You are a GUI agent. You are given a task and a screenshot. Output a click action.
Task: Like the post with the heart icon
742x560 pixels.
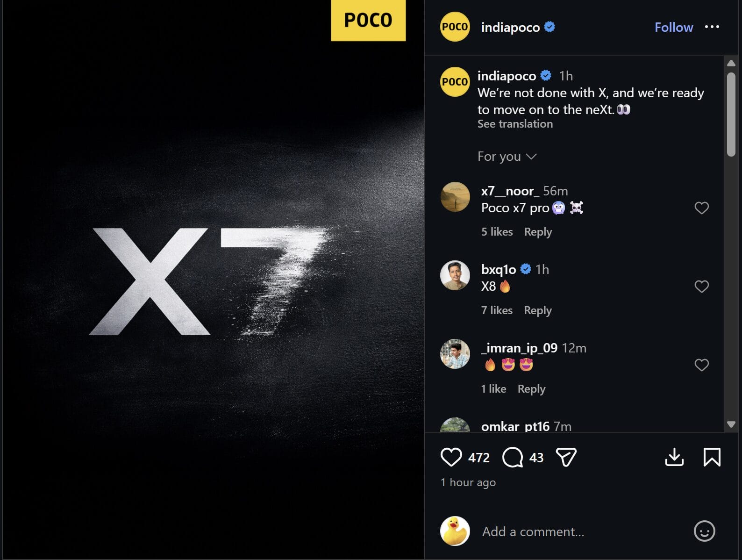click(x=451, y=457)
